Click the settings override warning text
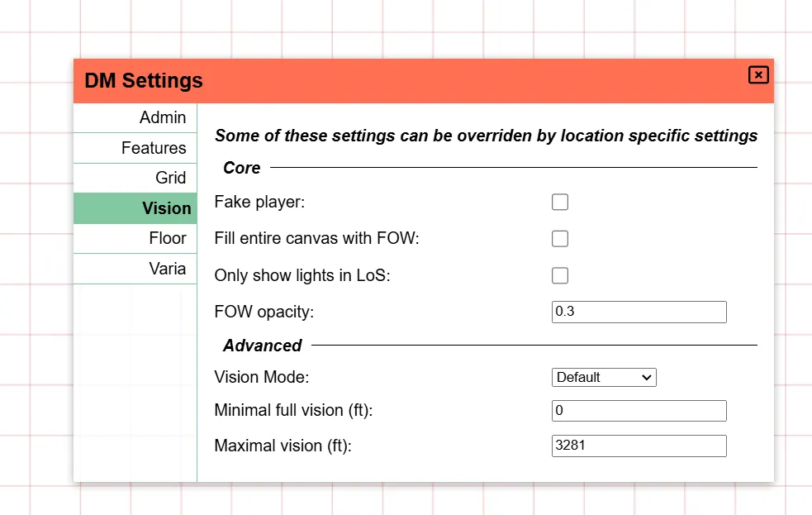Image resolution: width=812 pixels, height=515 pixels. 486,136
